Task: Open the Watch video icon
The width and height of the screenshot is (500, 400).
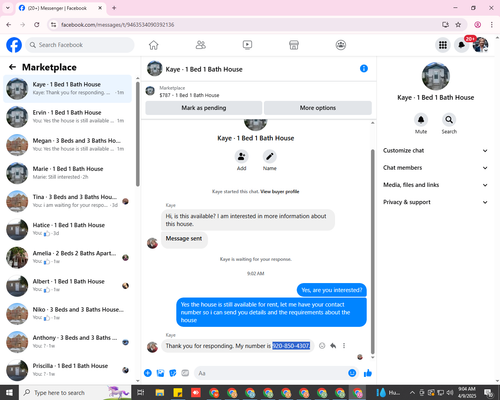Action: 247,45
